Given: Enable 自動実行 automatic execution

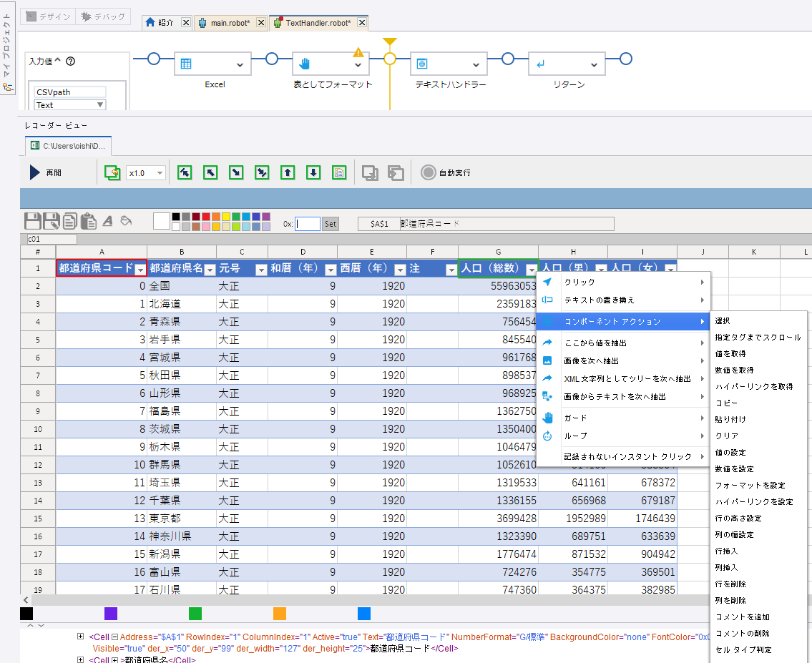Looking at the screenshot, I should [x=427, y=172].
